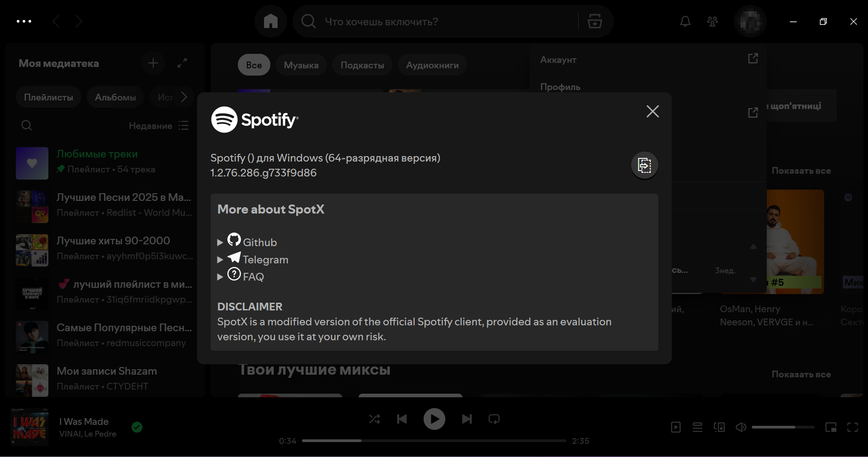Click Показать все for Твои лучшие миксы
Image resolution: width=868 pixels, height=457 pixels.
(x=801, y=374)
